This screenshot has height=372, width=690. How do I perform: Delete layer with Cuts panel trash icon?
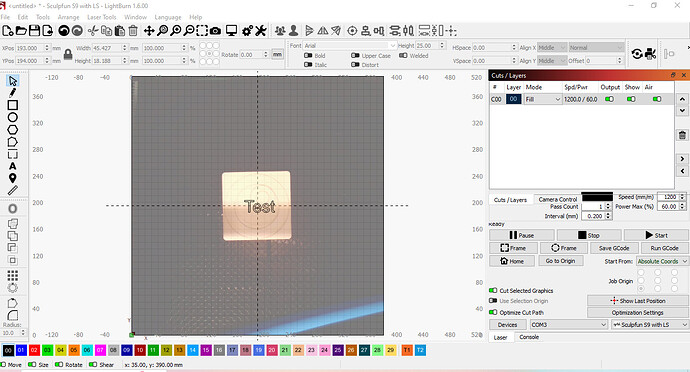[x=682, y=135]
